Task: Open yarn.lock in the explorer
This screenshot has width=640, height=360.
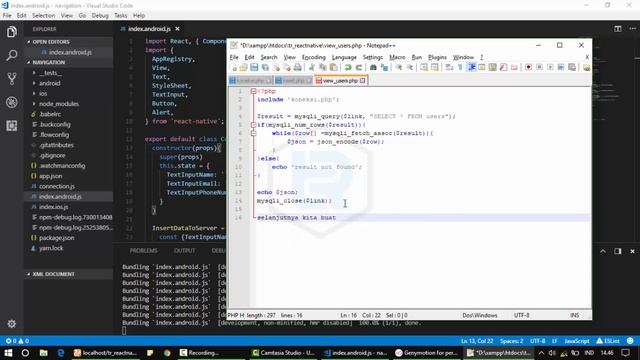Action: click(x=51, y=248)
